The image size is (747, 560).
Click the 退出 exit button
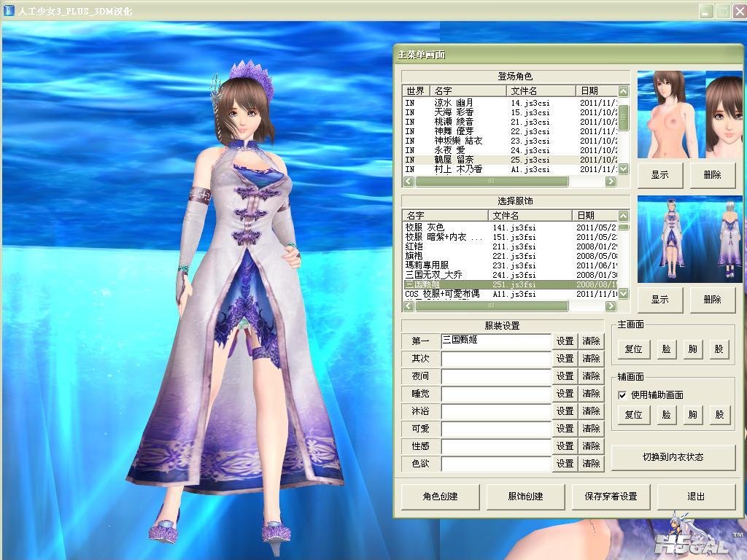coord(695,497)
